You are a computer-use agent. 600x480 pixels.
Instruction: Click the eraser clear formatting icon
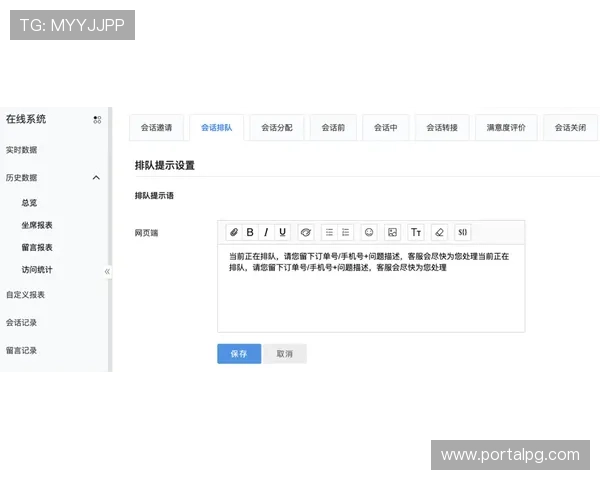(439, 232)
